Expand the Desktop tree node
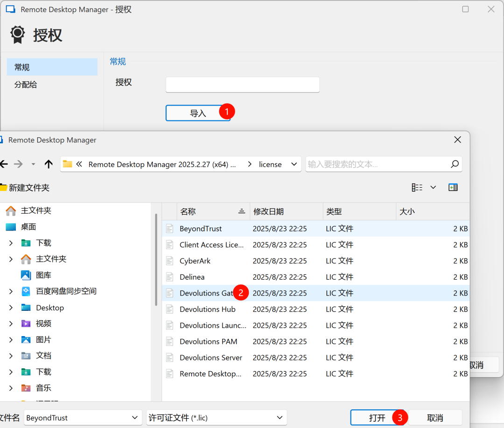Image resolution: width=504 pixels, height=428 pixels. tap(11, 308)
